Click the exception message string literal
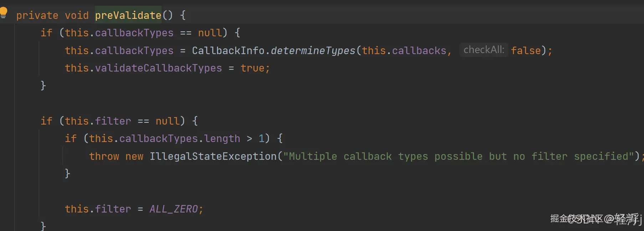The width and height of the screenshot is (644, 231). [459, 156]
